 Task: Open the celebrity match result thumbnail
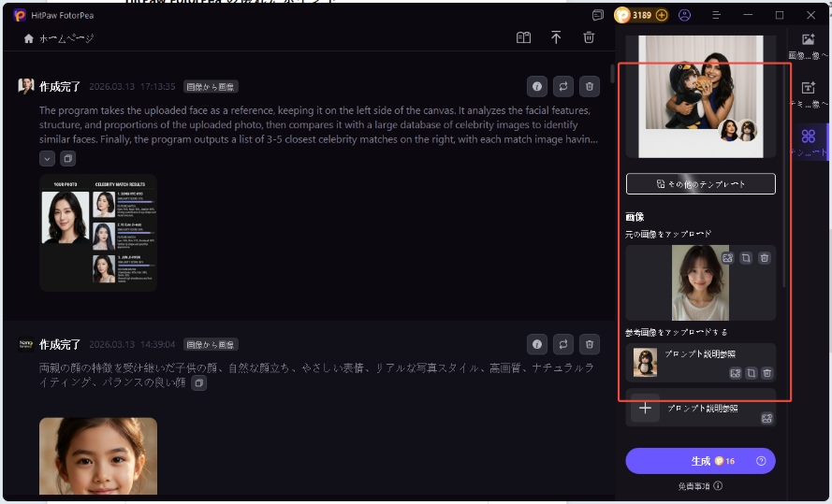[x=98, y=233]
